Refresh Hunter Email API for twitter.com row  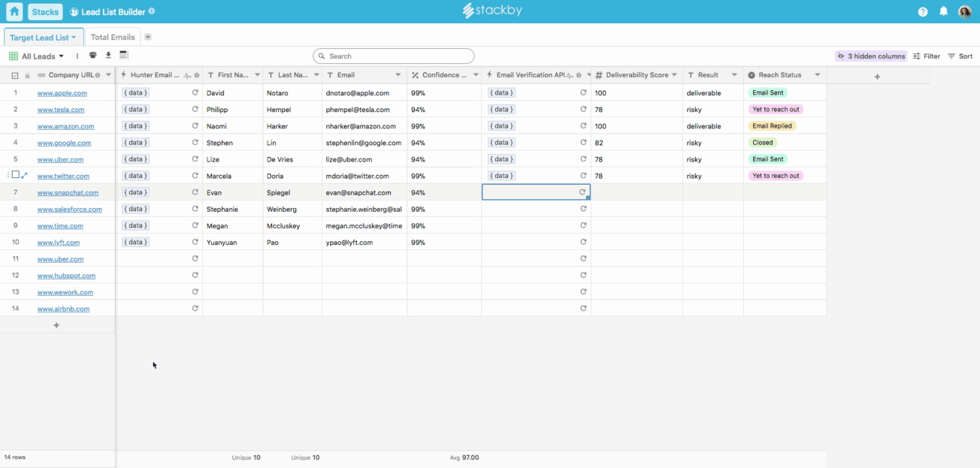(x=195, y=175)
